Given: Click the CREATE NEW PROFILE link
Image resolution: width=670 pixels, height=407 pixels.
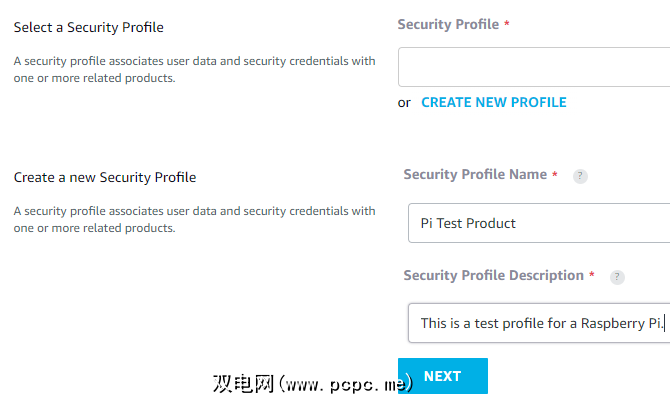Looking at the screenshot, I should coord(494,102).
